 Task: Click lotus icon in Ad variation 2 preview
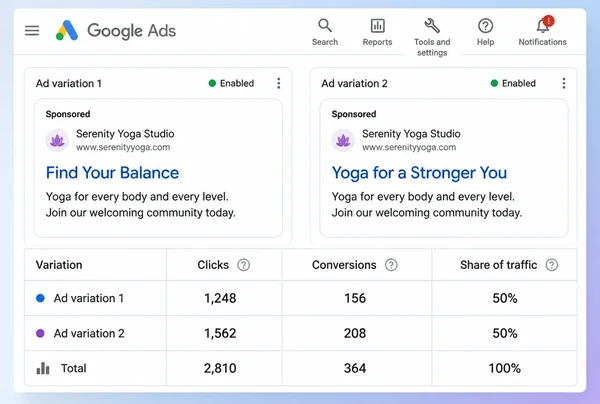[x=343, y=140]
